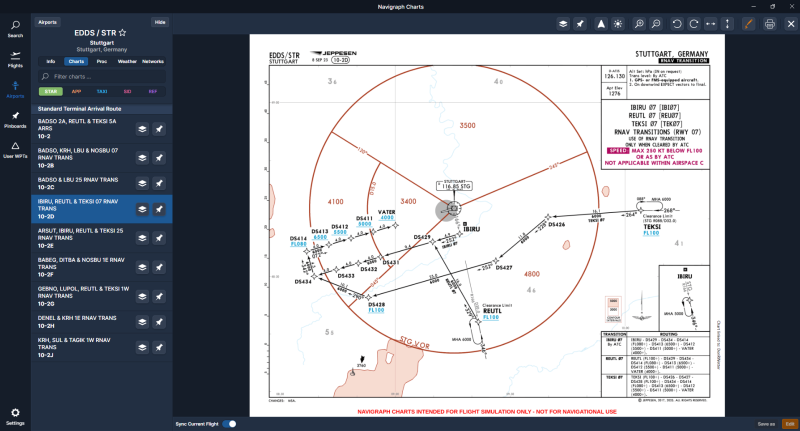Viewport: 800px width, 431px height.
Task: Click overlay icon for 10-2F chart row
Action: (142, 267)
